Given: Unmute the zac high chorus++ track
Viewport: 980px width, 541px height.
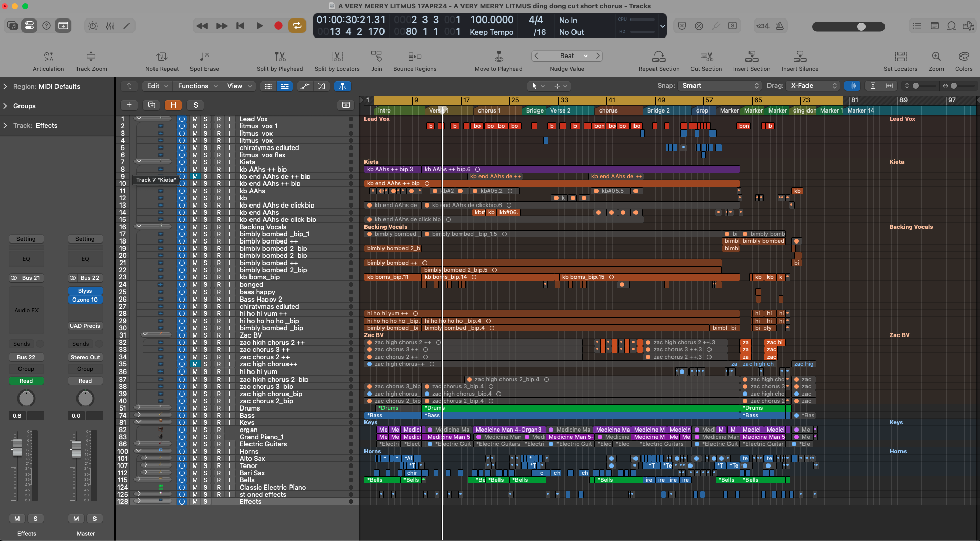Looking at the screenshot, I should (195, 364).
